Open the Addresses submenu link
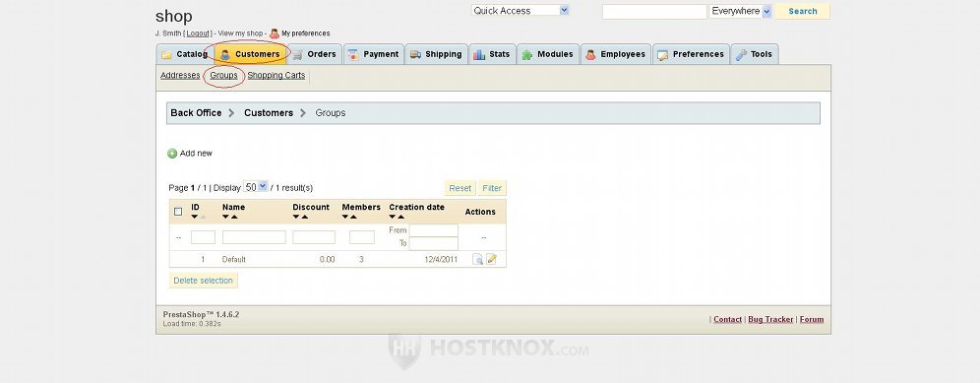This screenshot has width=980, height=383. [180, 75]
